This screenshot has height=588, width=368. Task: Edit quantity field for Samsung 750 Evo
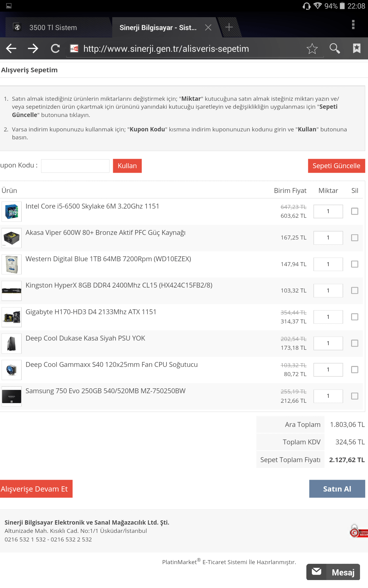point(328,396)
